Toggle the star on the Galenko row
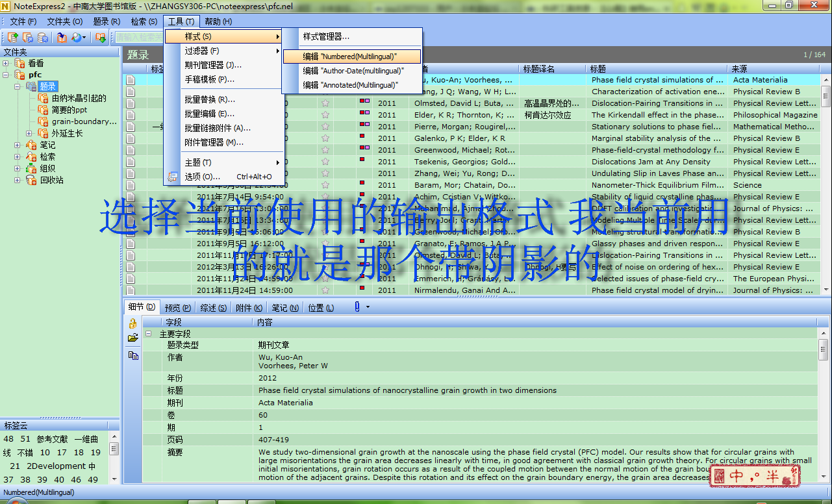This screenshot has width=832, height=504. [325, 138]
